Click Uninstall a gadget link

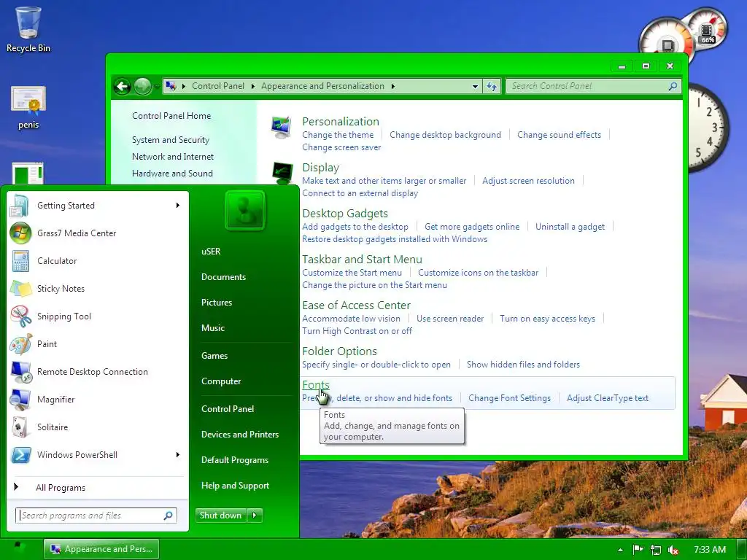570,227
